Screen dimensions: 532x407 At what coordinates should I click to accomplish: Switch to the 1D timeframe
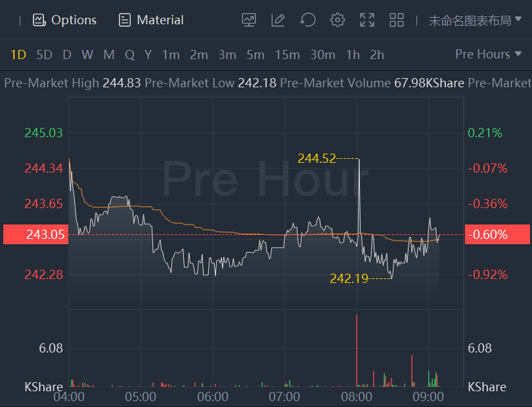pyautogui.click(x=18, y=55)
